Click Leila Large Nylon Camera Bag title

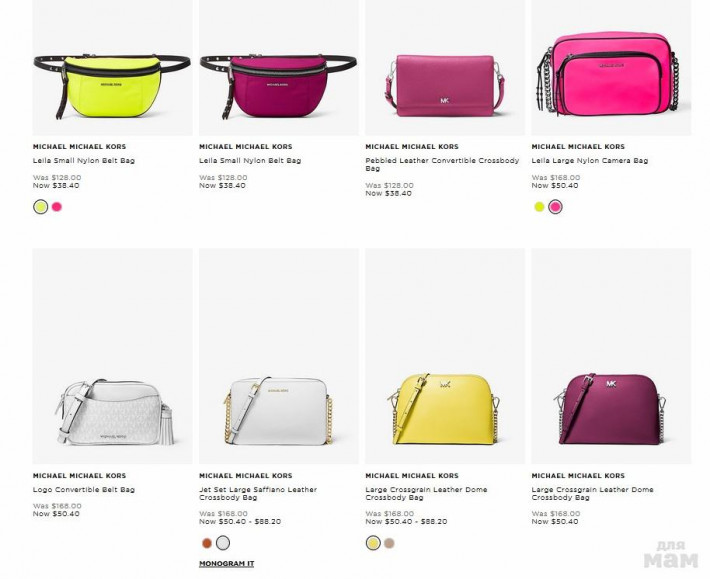point(590,160)
